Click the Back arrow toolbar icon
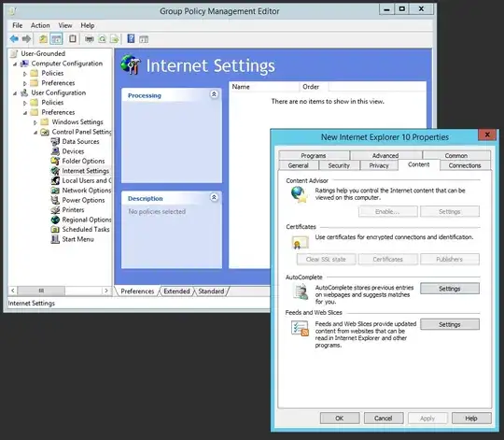Screen dimensions: 504x440 (14, 39)
